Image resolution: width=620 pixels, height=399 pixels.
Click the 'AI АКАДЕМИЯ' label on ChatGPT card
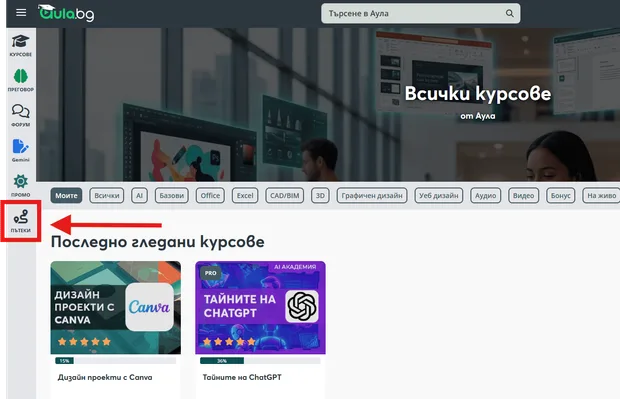[295, 267]
